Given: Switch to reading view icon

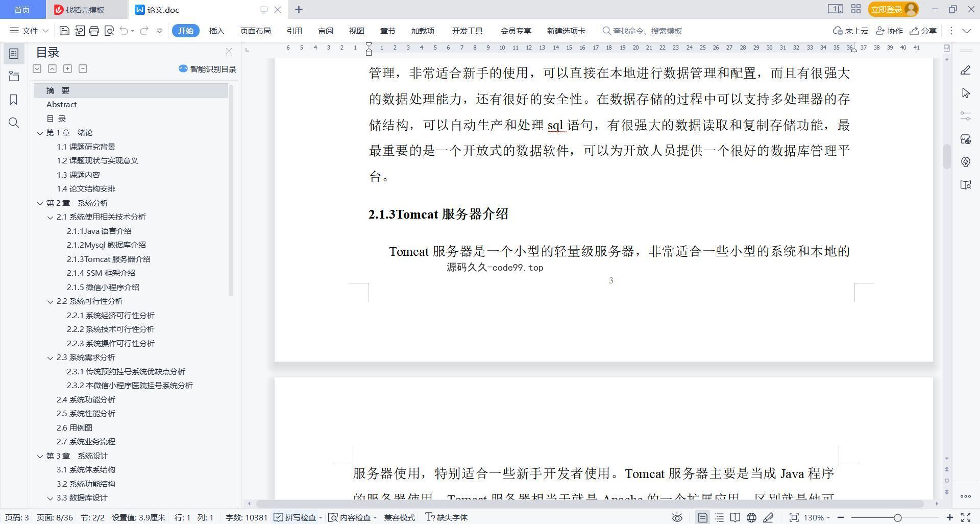Looking at the screenshot, I should click(x=735, y=517).
